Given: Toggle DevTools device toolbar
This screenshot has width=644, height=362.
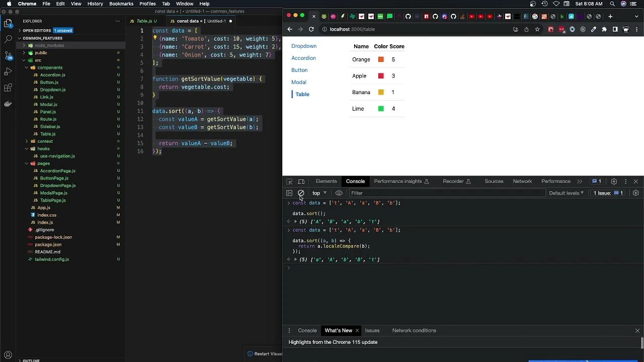Looking at the screenshot, I should (300, 181).
